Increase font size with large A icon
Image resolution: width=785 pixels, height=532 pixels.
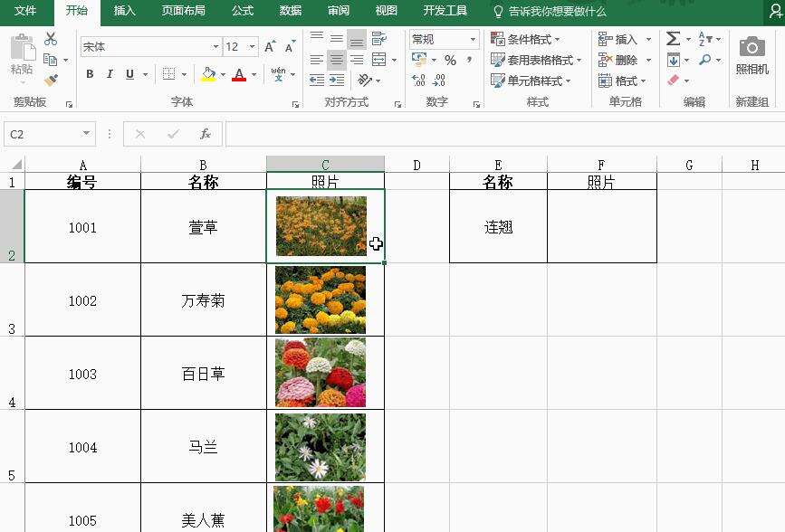pos(270,47)
